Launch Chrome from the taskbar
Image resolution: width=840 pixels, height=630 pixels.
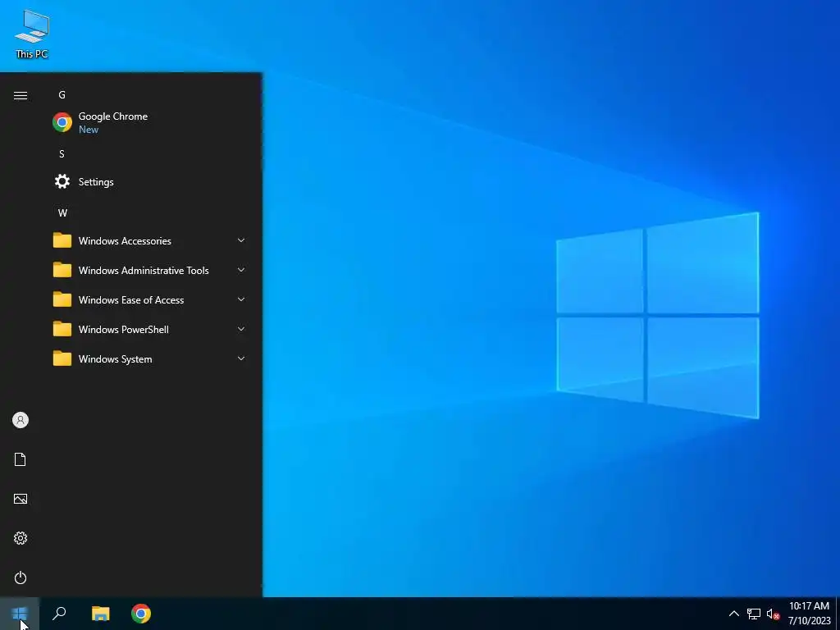(141, 614)
